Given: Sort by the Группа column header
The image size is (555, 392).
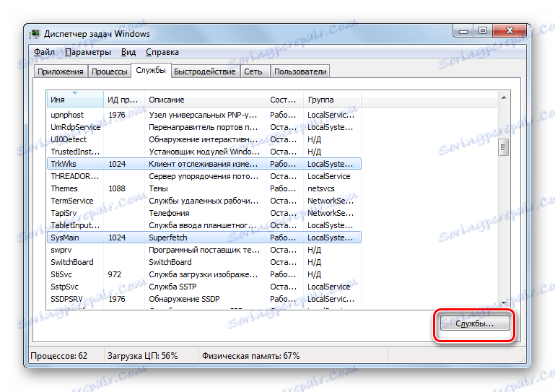Looking at the screenshot, I should pyautogui.click(x=332, y=100).
